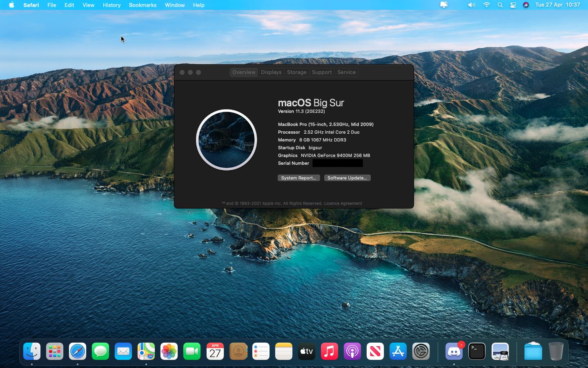Open System Preferences in Dock

421,351
